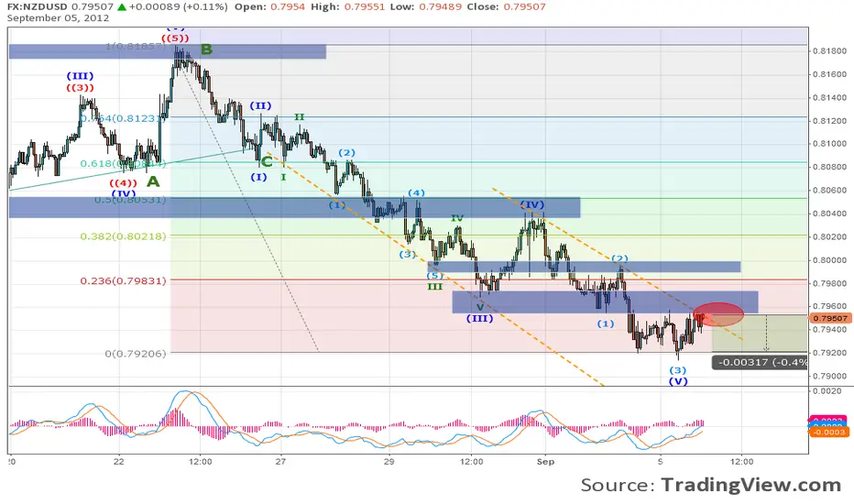Click the orange 0.79507 current price tag
Viewport: 854px width, 504px height.
(830, 318)
